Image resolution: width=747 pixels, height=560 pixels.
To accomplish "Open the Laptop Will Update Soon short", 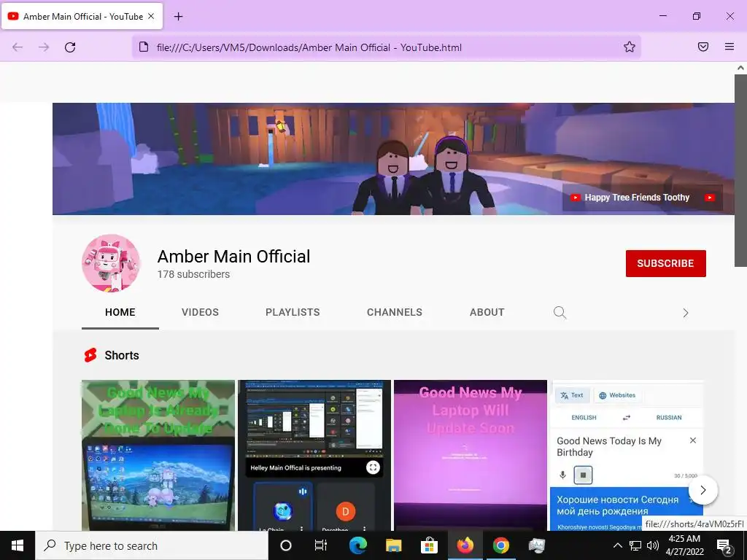I will point(471,455).
